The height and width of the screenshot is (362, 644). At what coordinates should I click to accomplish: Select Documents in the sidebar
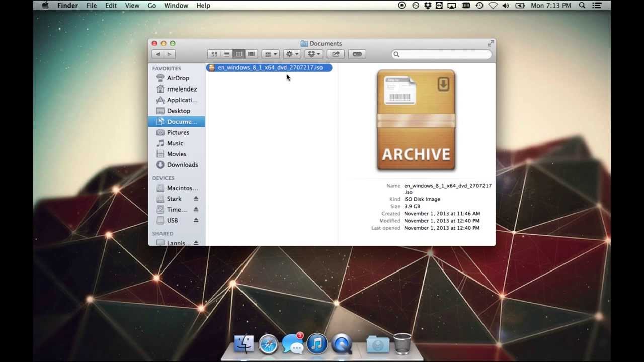point(177,122)
